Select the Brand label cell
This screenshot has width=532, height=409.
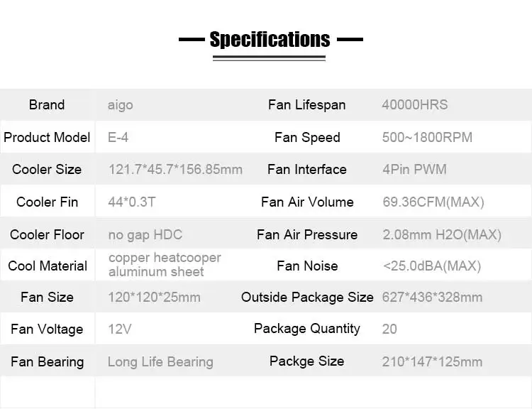pos(47,104)
